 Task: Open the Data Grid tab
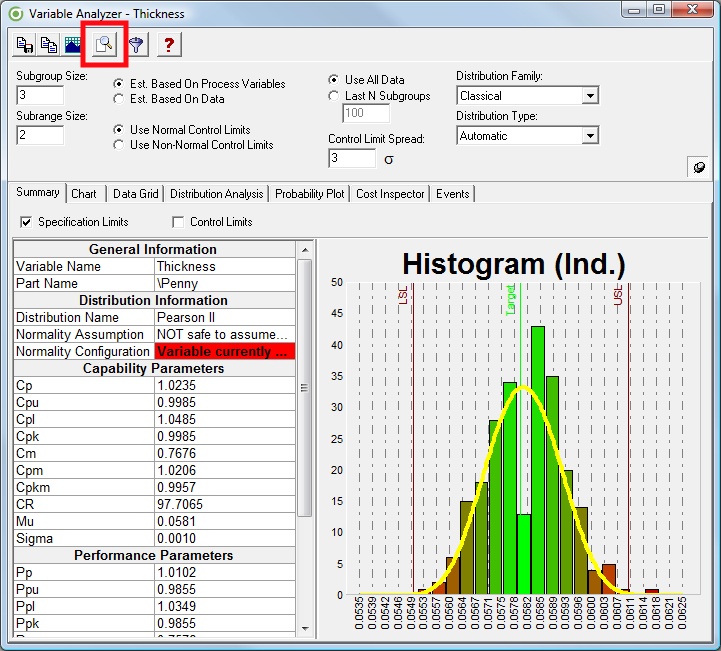tap(136, 194)
